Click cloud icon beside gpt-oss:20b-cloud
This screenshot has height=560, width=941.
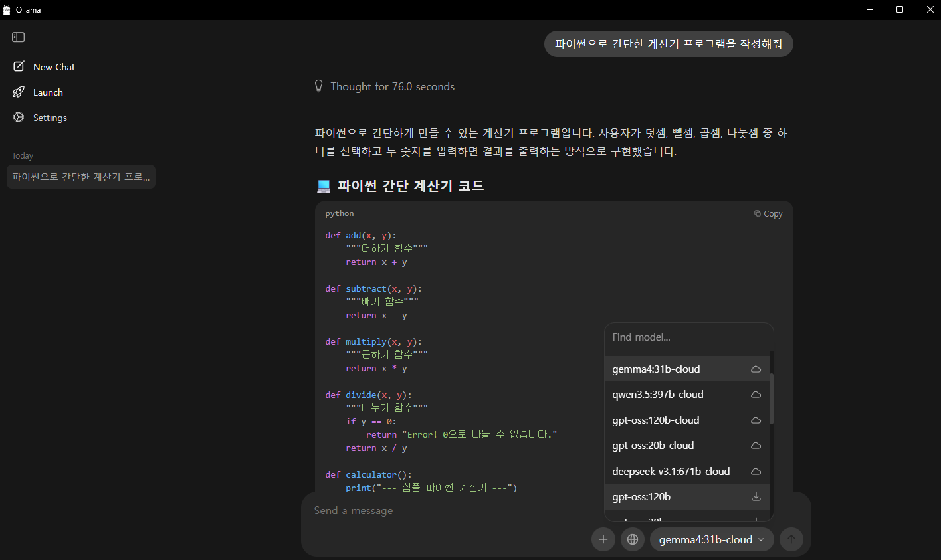pyautogui.click(x=756, y=446)
